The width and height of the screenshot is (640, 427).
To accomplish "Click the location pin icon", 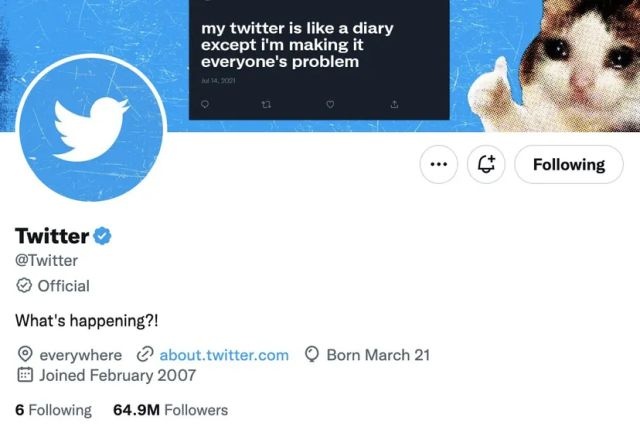I will point(25,355).
